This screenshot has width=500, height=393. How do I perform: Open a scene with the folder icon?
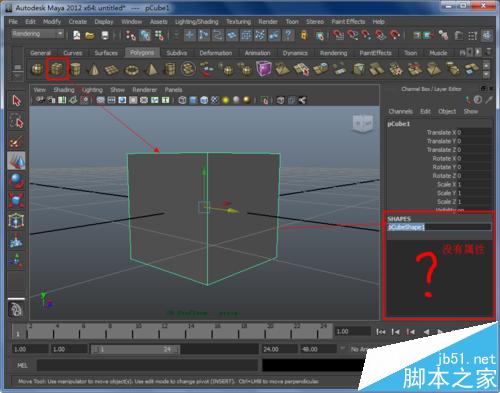90,35
